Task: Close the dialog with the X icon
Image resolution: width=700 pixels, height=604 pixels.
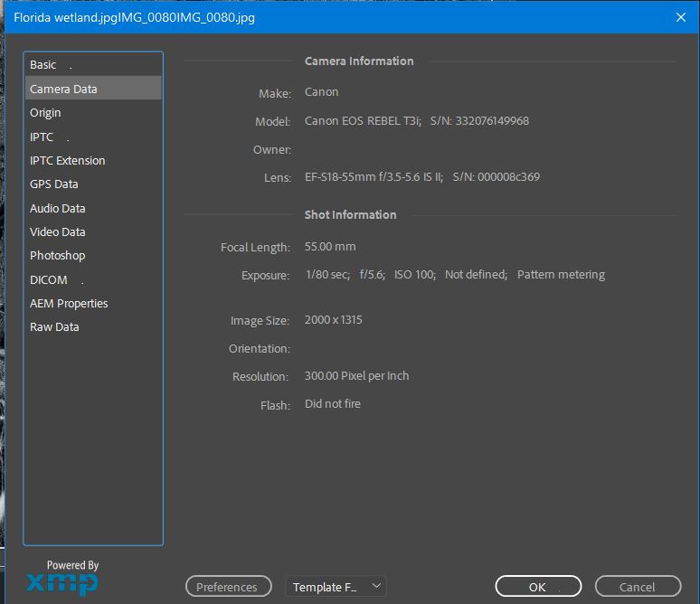Action: pos(681,17)
